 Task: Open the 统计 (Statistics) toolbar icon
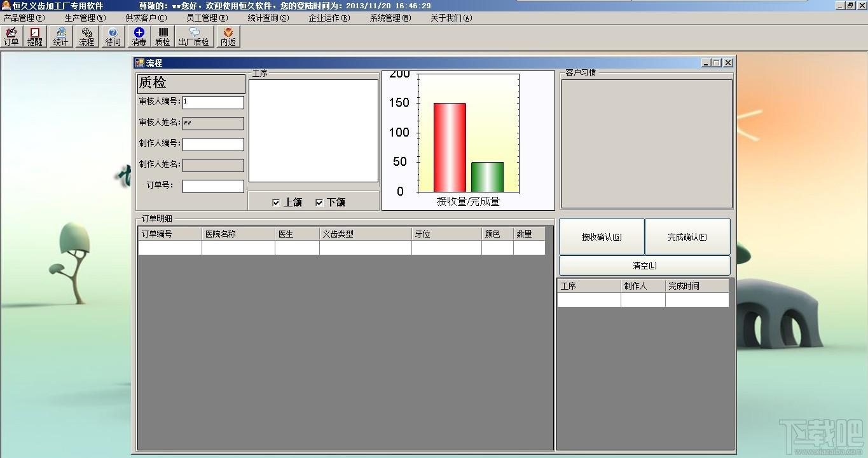click(x=60, y=36)
